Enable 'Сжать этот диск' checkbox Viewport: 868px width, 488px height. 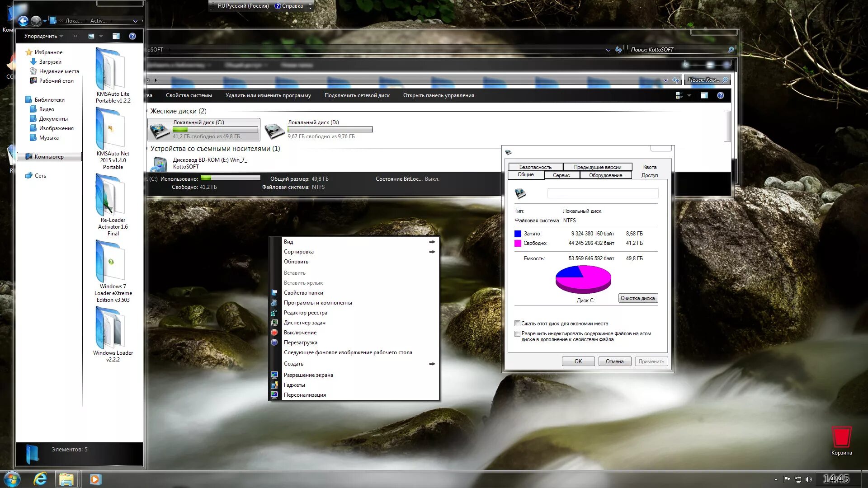(517, 324)
